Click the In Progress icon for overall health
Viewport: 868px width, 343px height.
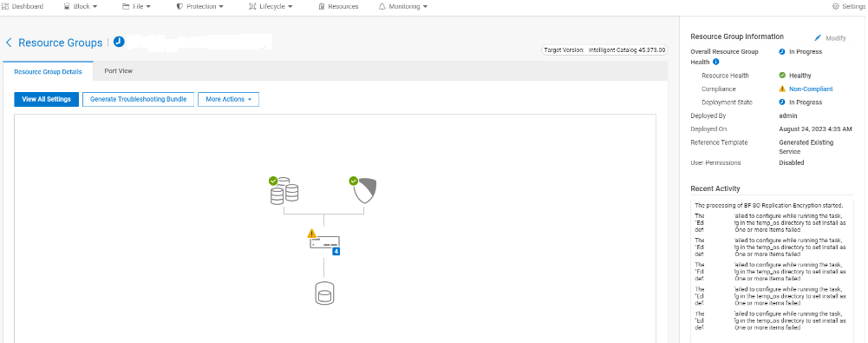pyautogui.click(x=782, y=51)
